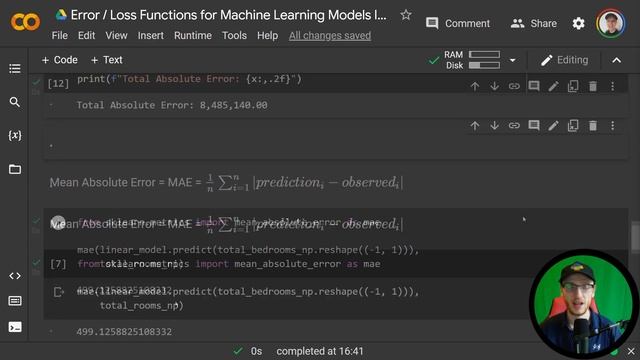Run cell 7
The width and height of the screenshot is (640, 360).
pyautogui.click(x=58, y=264)
